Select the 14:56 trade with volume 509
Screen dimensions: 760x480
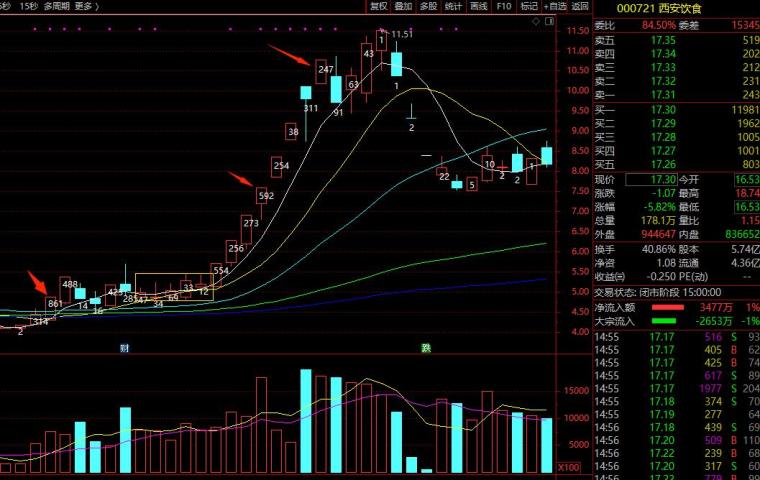[x=677, y=440]
